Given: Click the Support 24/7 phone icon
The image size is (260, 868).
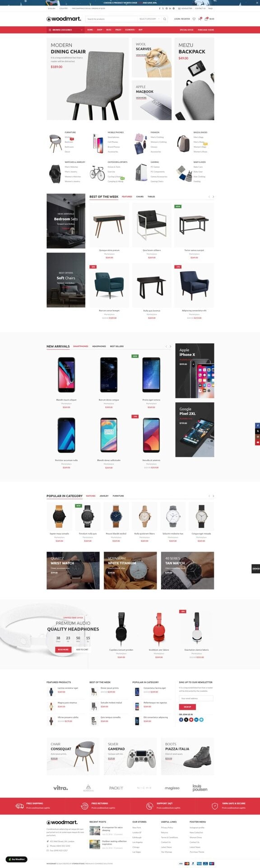Looking at the screenshot, I should [149, 806].
